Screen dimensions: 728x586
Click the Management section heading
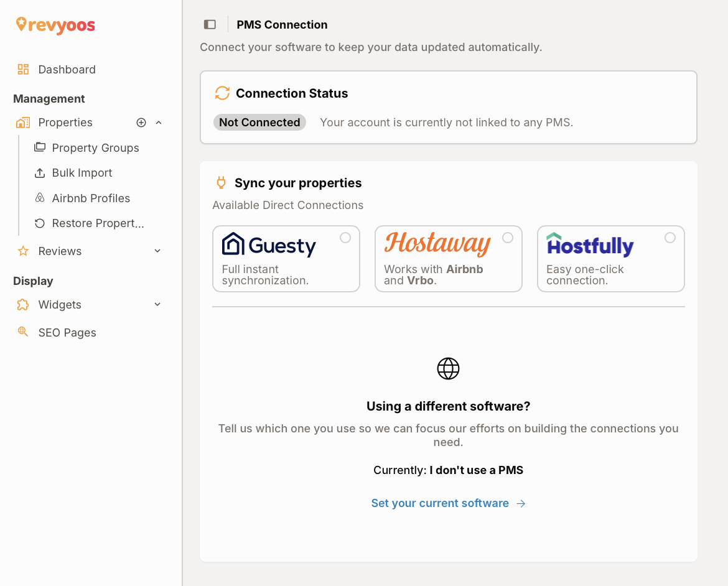(49, 99)
